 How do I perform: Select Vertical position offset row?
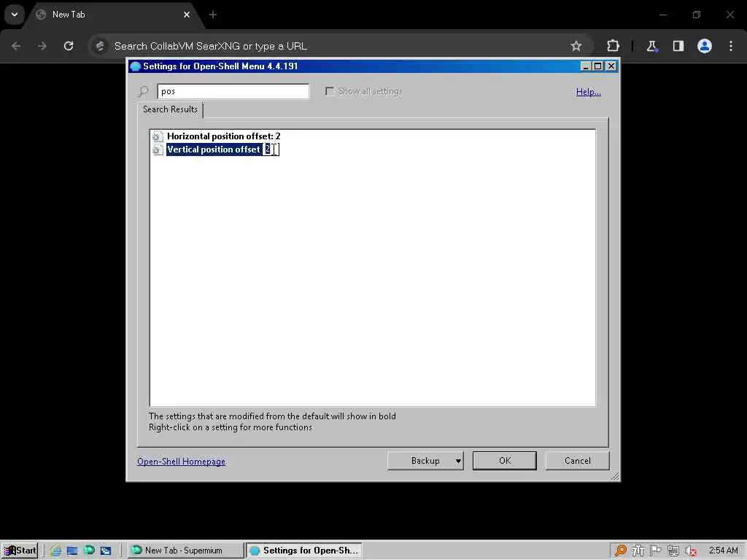pos(214,149)
